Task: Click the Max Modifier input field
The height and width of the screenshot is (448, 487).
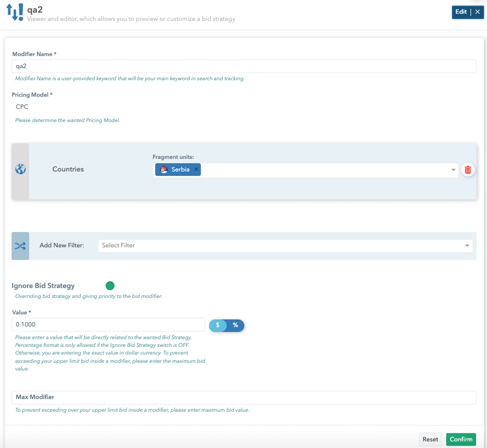Action: (x=243, y=397)
